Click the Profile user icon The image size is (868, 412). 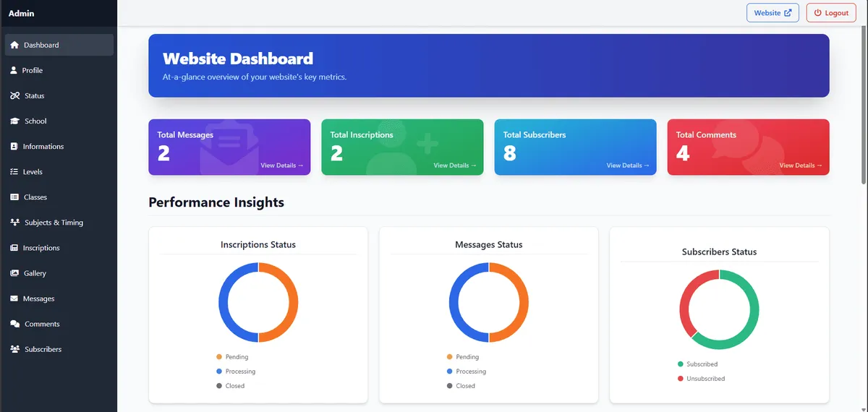tap(14, 70)
